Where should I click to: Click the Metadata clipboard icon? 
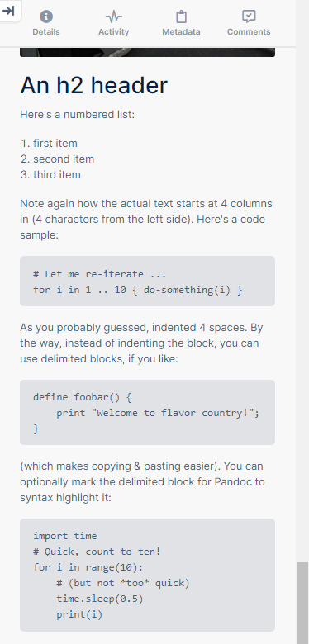click(x=181, y=17)
